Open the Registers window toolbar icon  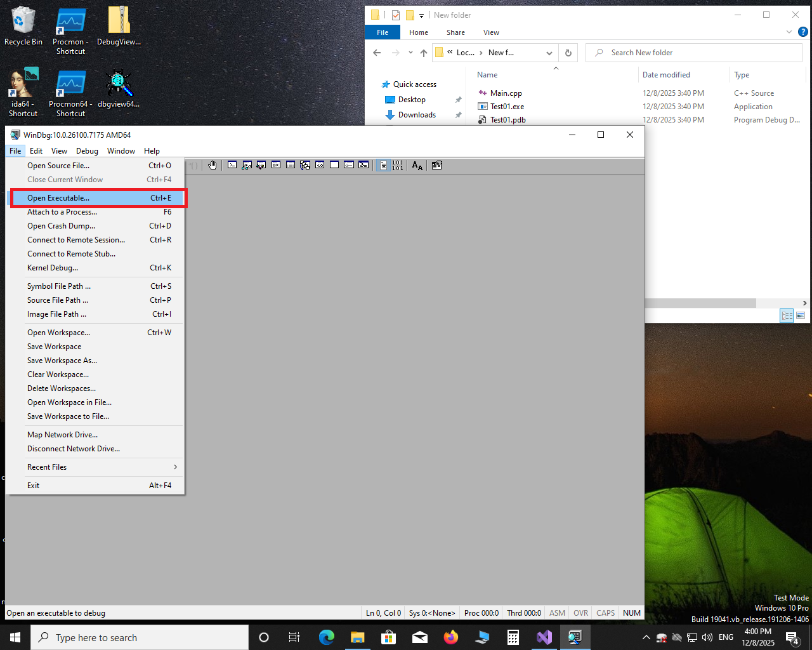tap(276, 165)
